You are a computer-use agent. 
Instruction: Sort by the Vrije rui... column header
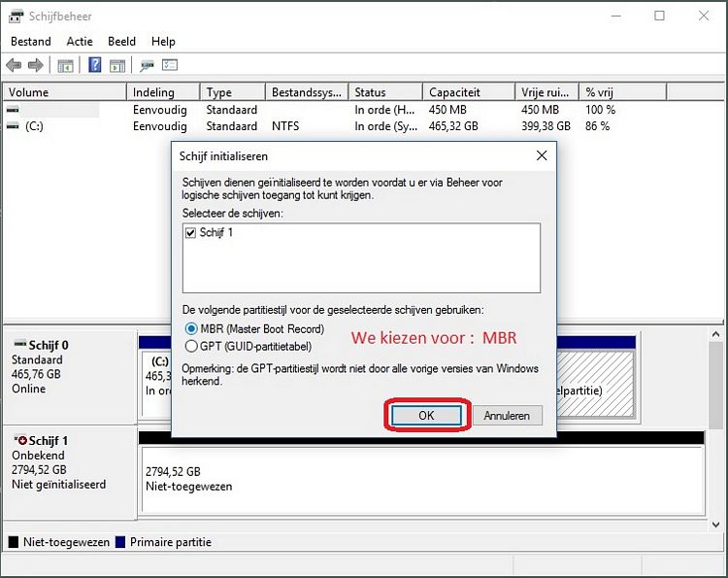point(546,92)
